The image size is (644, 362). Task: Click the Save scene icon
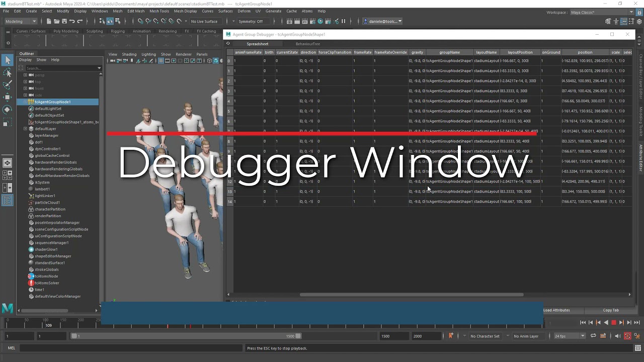pyautogui.click(x=64, y=21)
